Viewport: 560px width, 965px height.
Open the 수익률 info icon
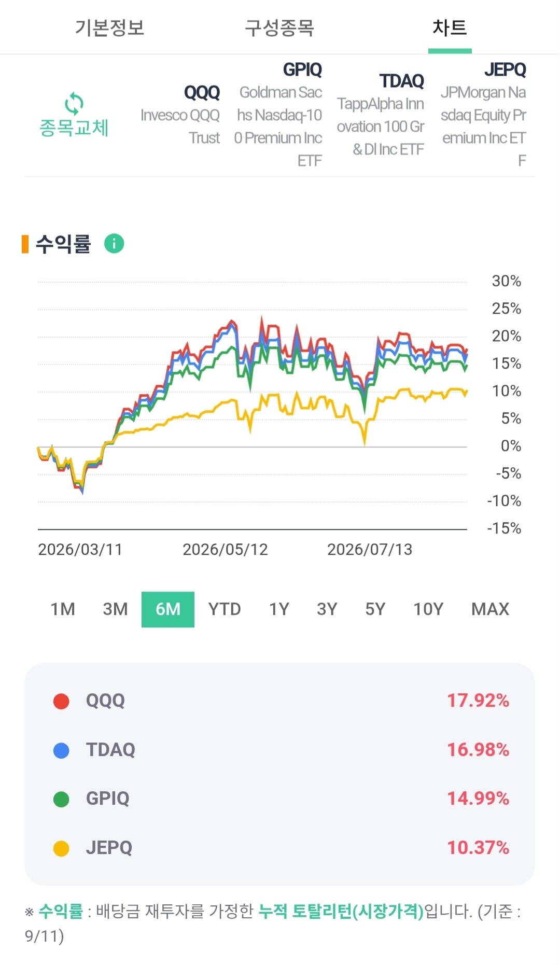coord(114,243)
